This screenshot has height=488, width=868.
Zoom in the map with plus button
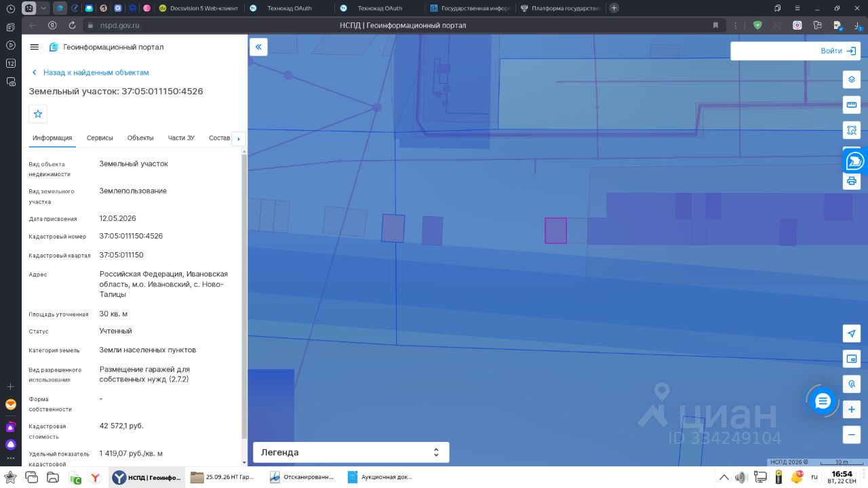(x=852, y=409)
